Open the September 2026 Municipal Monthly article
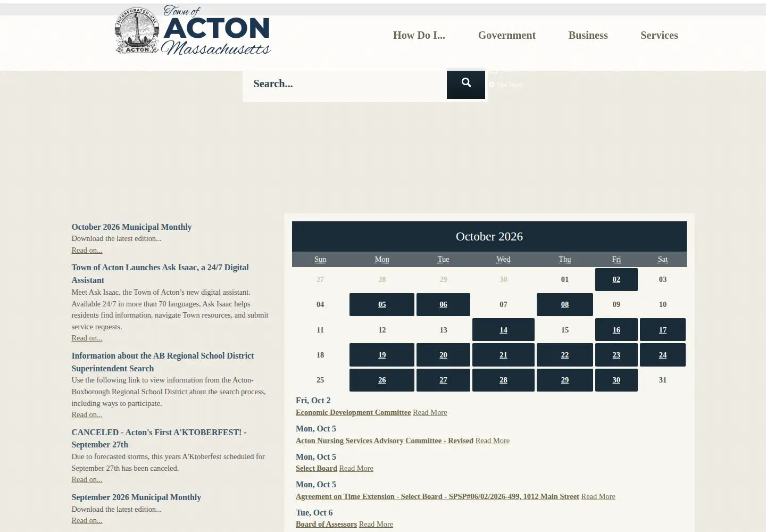The image size is (766, 532). [136, 497]
